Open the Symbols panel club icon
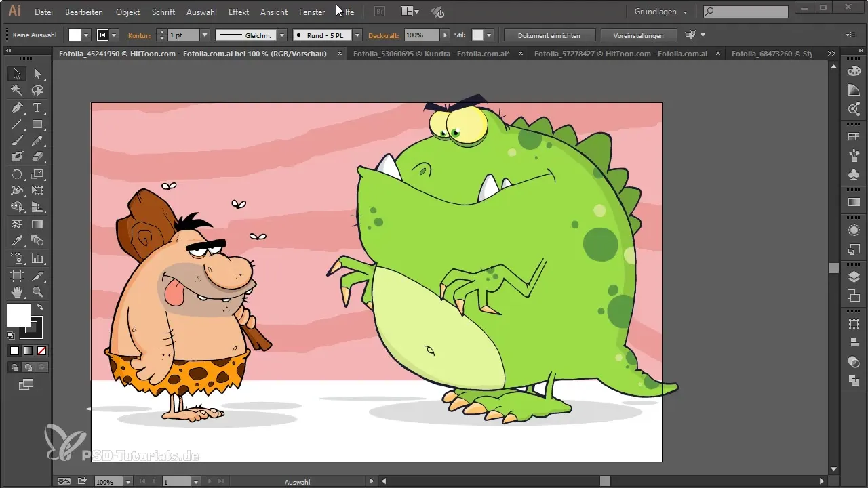The image size is (868, 488). point(854,175)
